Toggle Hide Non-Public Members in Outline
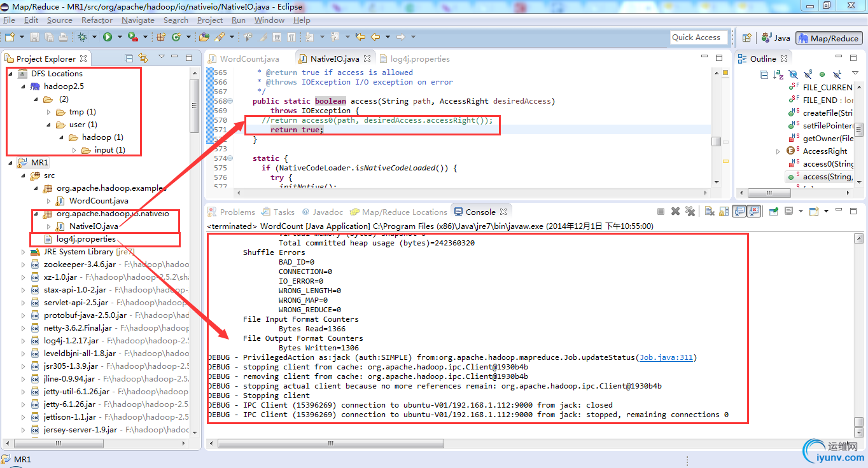This screenshot has width=868, height=468. (822, 74)
